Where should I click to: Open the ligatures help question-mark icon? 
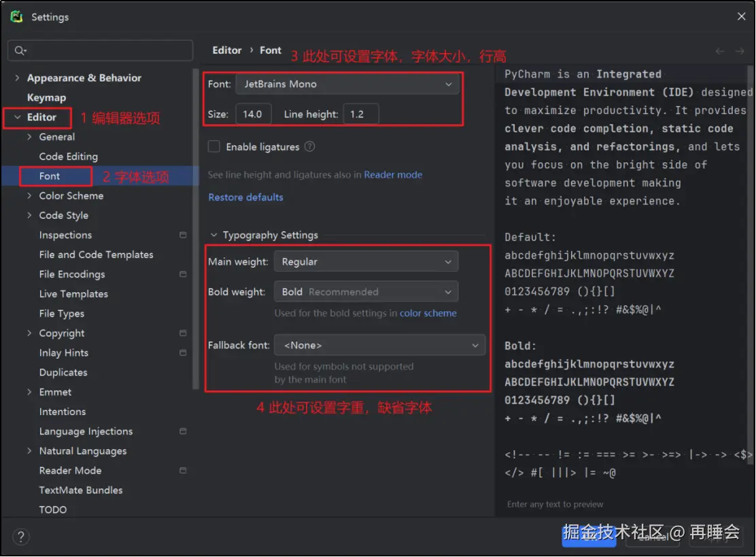(309, 147)
